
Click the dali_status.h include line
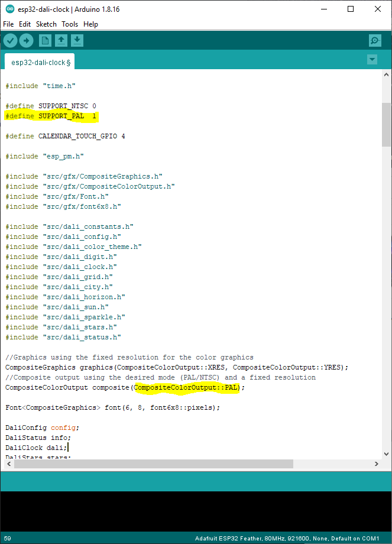[x=63, y=337]
